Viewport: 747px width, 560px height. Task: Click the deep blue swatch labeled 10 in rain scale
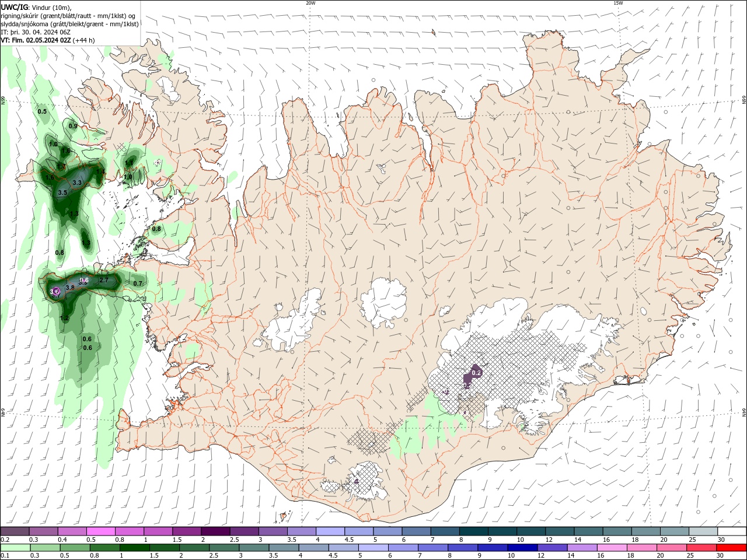[x=521, y=548]
